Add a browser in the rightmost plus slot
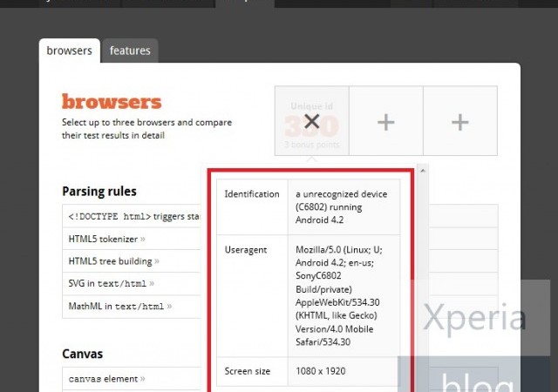The image size is (558, 392). 459,123
